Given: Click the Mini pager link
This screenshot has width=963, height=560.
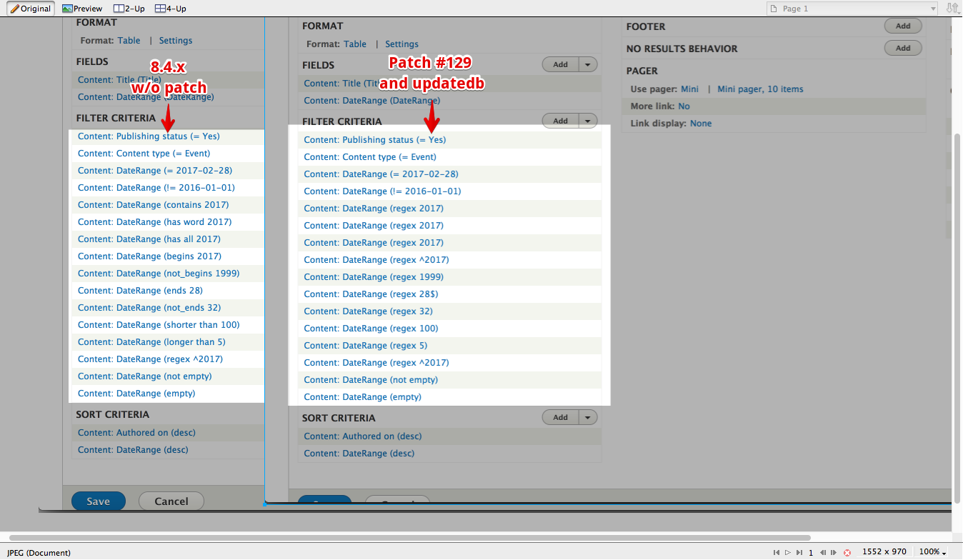Looking at the screenshot, I should [689, 89].
